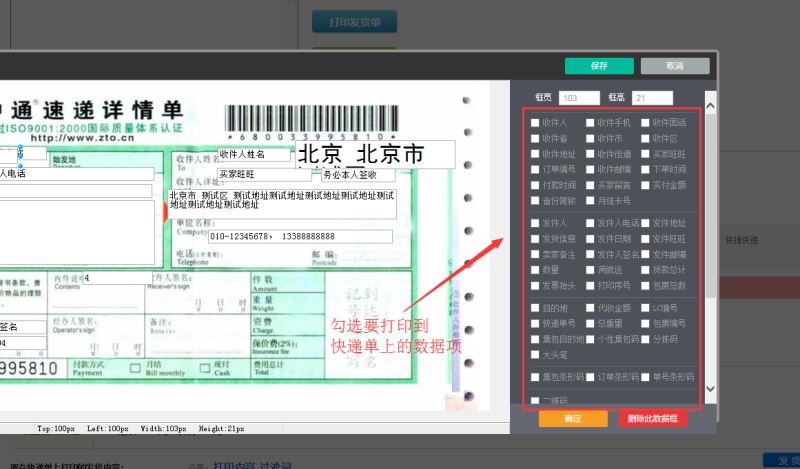Viewport: 800px width, 469px height.
Task: Select the 务必本人签收 data box
Action: [358, 175]
